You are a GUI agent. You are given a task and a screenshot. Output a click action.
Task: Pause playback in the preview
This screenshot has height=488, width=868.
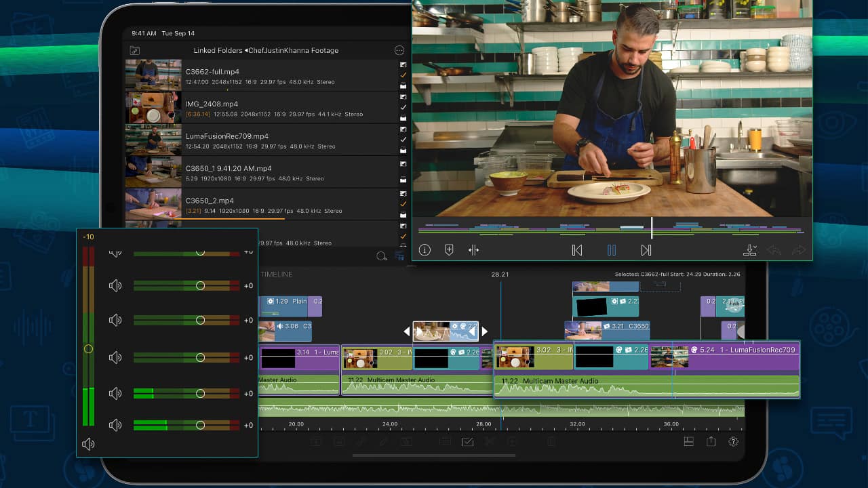[611, 250]
